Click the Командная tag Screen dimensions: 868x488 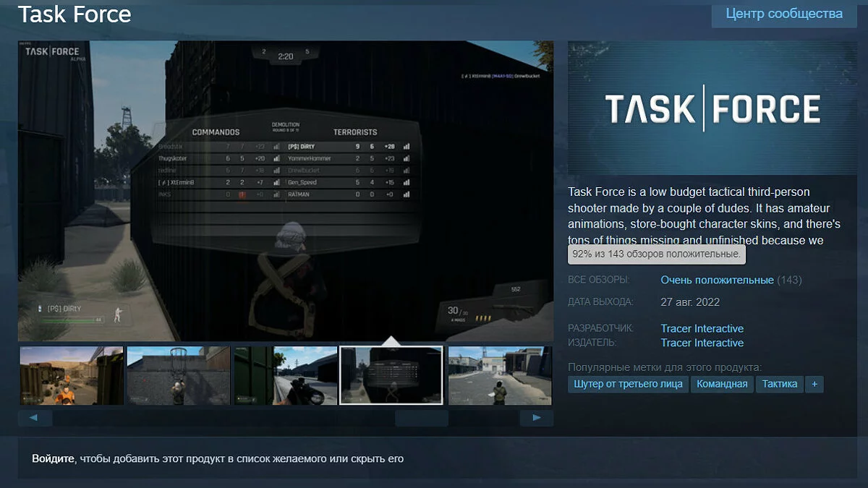point(722,384)
